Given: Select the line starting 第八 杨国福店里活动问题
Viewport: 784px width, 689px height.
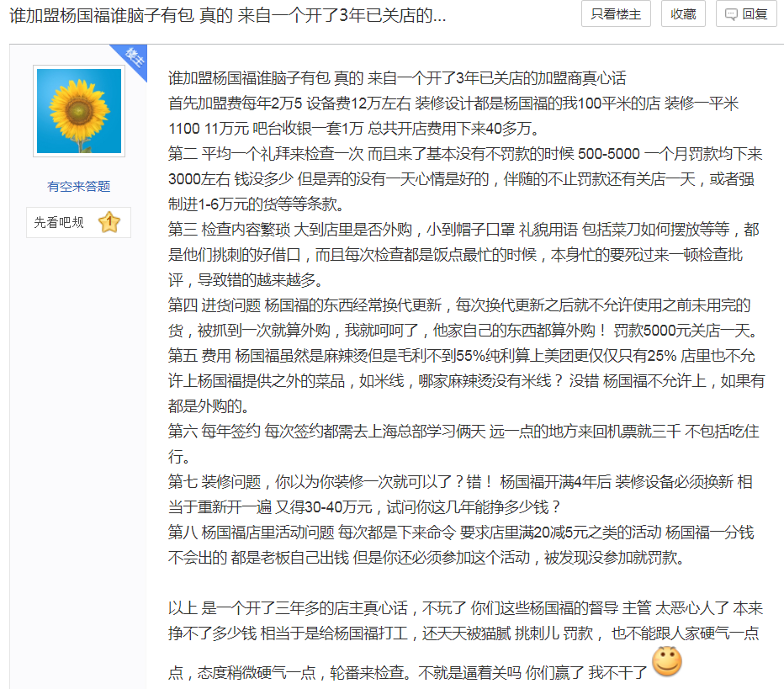Looking at the screenshot, I should tap(460, 532).
